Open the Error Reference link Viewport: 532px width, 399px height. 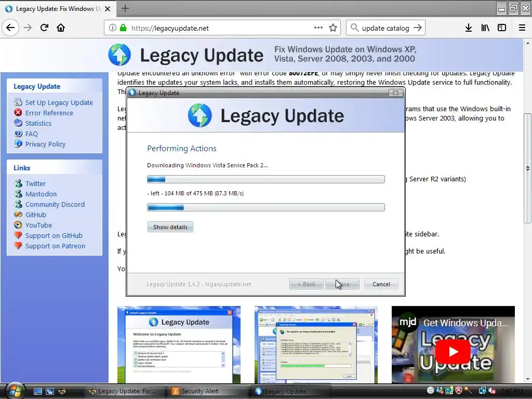tap(49, 113)
